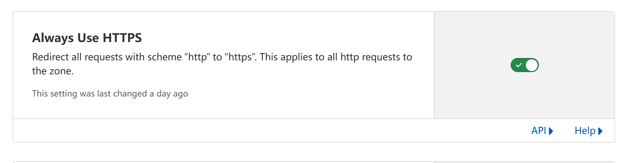Open the Help link

coord(588,131)
